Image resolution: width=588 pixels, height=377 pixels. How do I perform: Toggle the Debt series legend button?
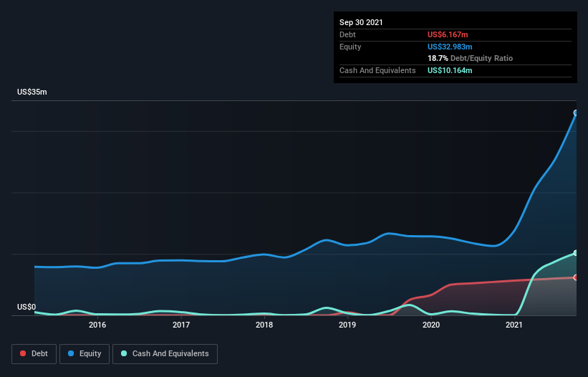tap(34, 354)
